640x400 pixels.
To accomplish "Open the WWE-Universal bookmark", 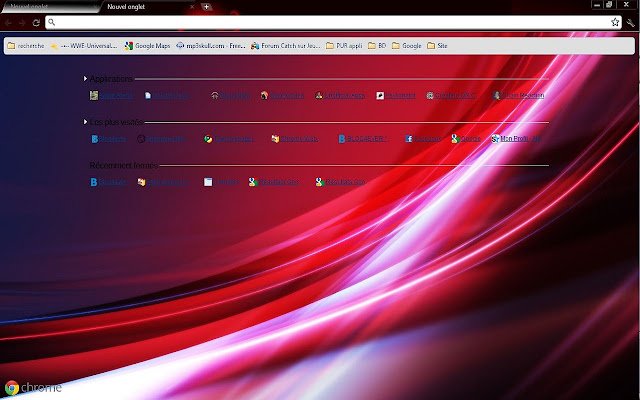I will [84, 46].
